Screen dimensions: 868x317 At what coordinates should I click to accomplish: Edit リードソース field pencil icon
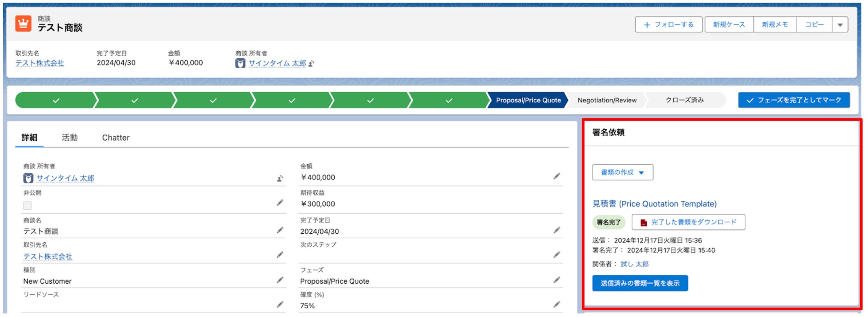pyautogui.click(x=280, y=305)
